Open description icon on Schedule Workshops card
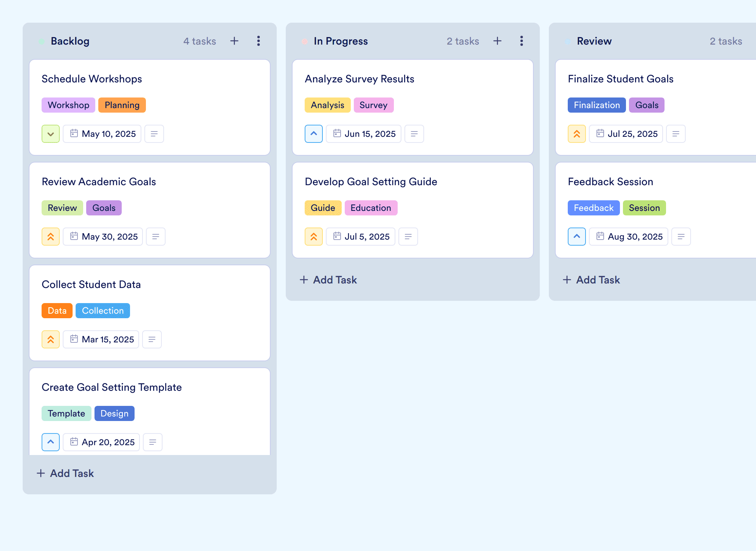The height and width of the screenshot is (551, 756). pyautogui.click(x=154, y=134)
